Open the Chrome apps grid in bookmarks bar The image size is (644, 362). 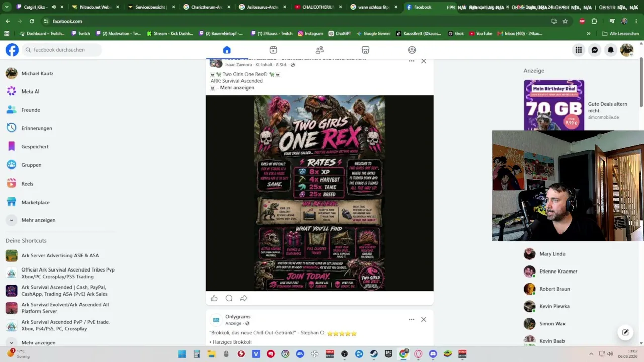(x=7, y=33)
